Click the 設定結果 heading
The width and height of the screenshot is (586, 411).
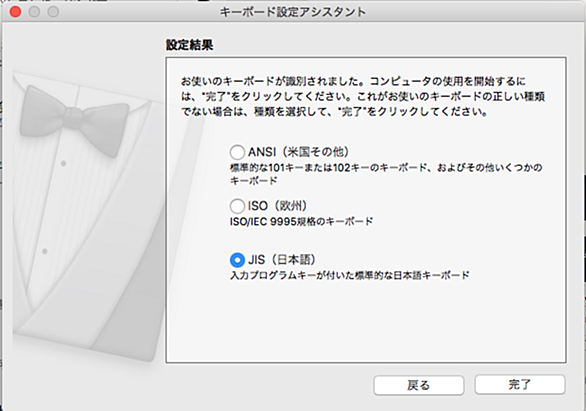[189, 45]
